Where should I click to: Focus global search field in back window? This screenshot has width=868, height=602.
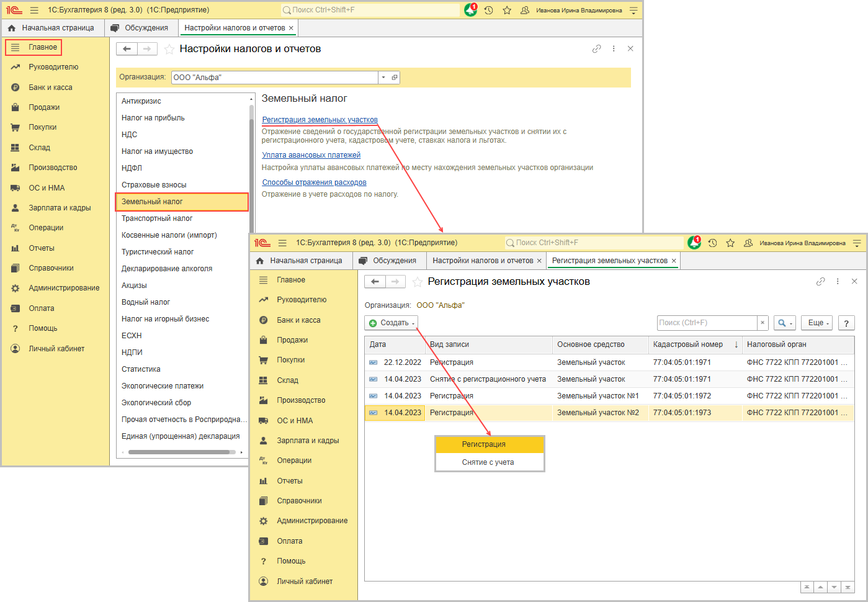point(370,10)
